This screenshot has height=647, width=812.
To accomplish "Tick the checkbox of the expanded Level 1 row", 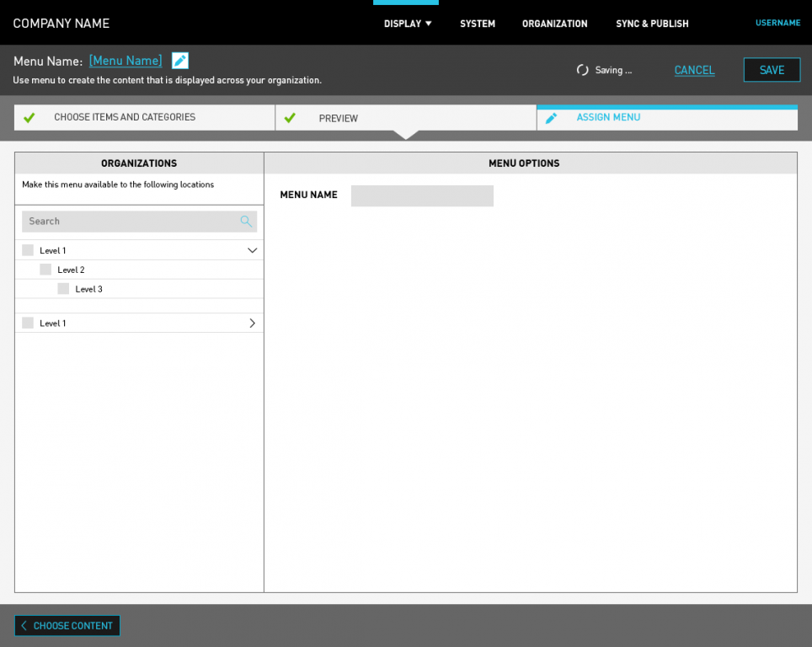I will 28,250.
